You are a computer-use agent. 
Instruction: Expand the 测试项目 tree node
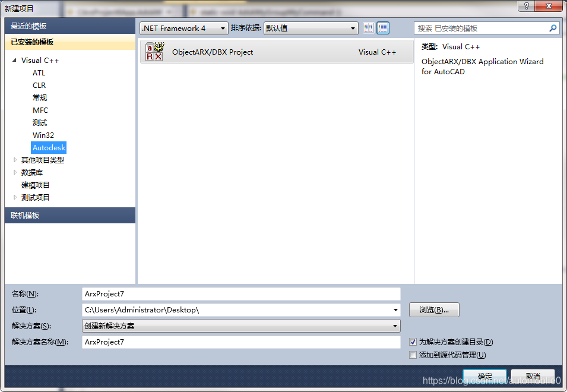pyautogui.click(x=15, y=197)
